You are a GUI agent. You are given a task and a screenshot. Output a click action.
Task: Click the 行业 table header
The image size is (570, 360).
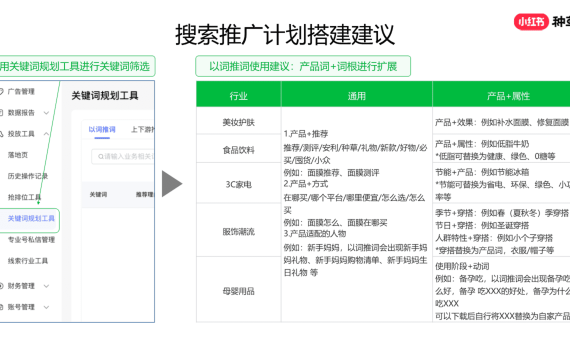(x=238, y=96)
